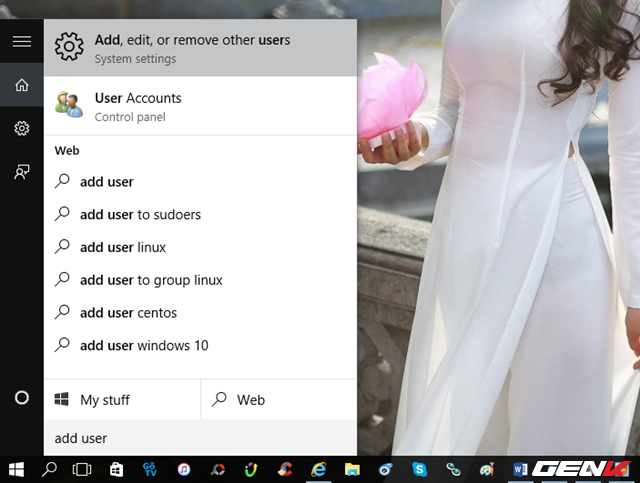Screen dimensions: 640x483
Task: Select 'add user to sudoers' suggestion
Action: [200, 214]
